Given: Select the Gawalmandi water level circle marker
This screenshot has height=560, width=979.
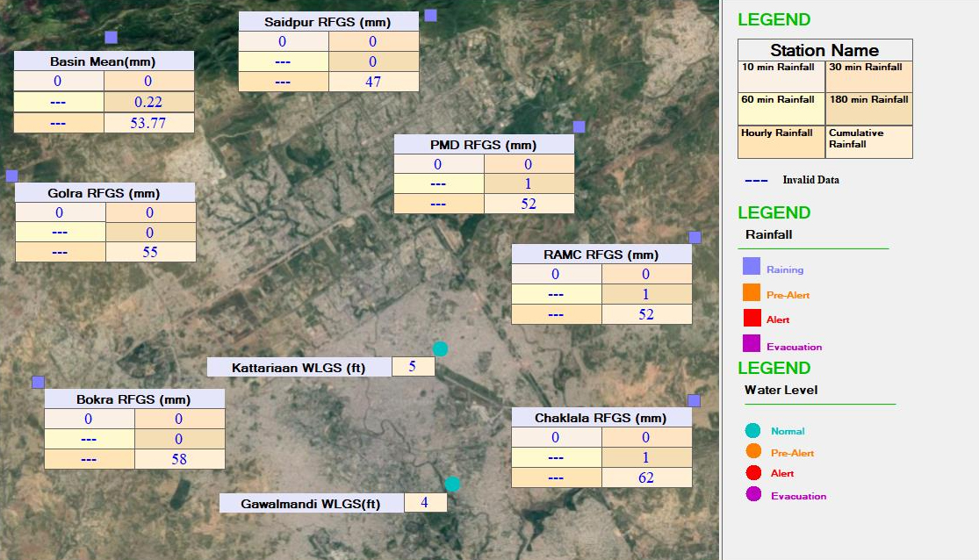Looking at the screenshot, I should tap(452, 484).
